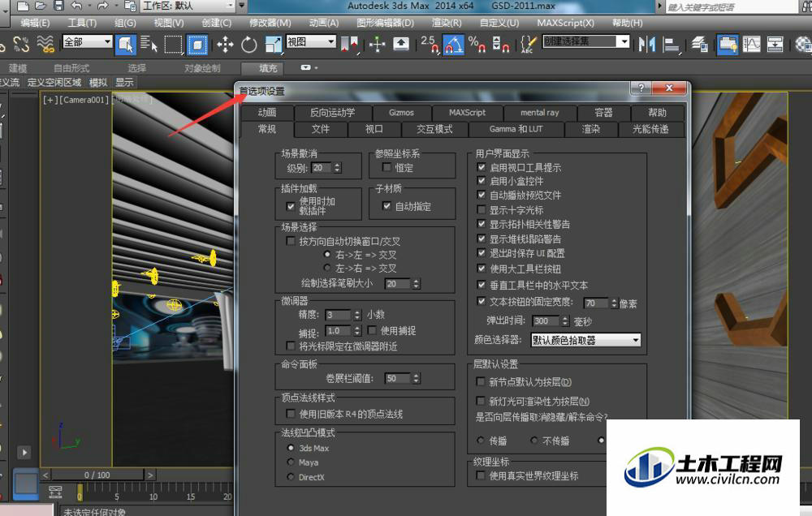Switch to the Gamma 和 LUT tab
812x516 pixels.
click(x=516, y=129)
